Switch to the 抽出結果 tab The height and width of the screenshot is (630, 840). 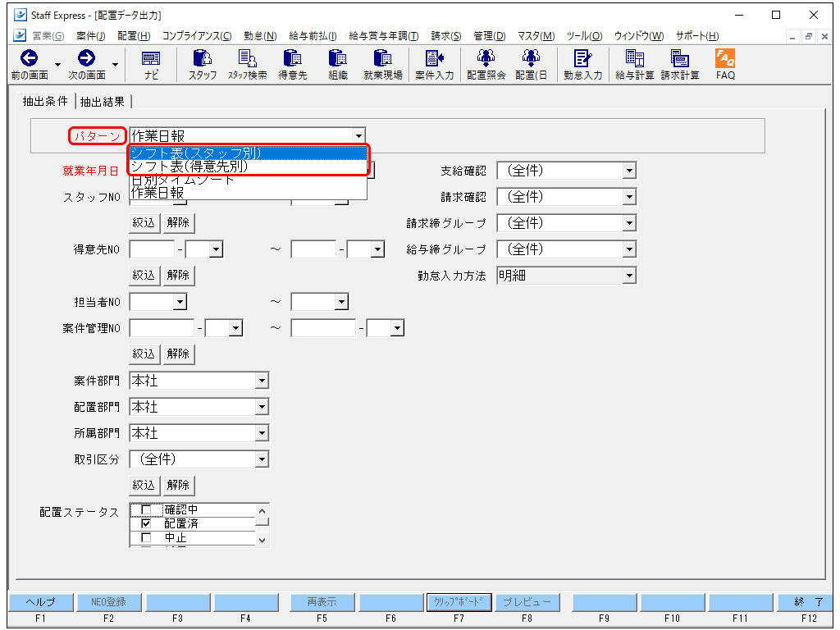[103, 102]
